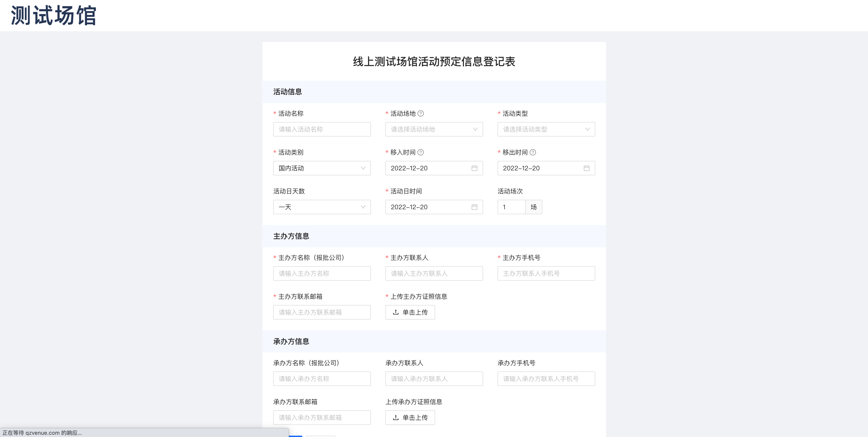Viewport: 868px width, 437px height.
Task: Click help icon next to 移出时间
Action: coord(533,153)
